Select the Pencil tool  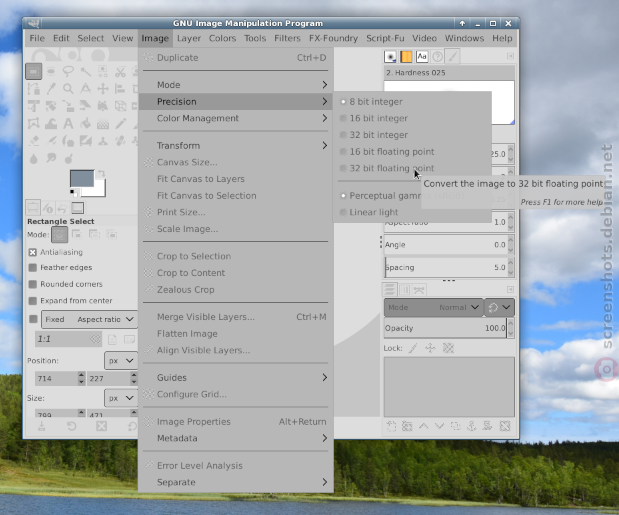[120, 124]
